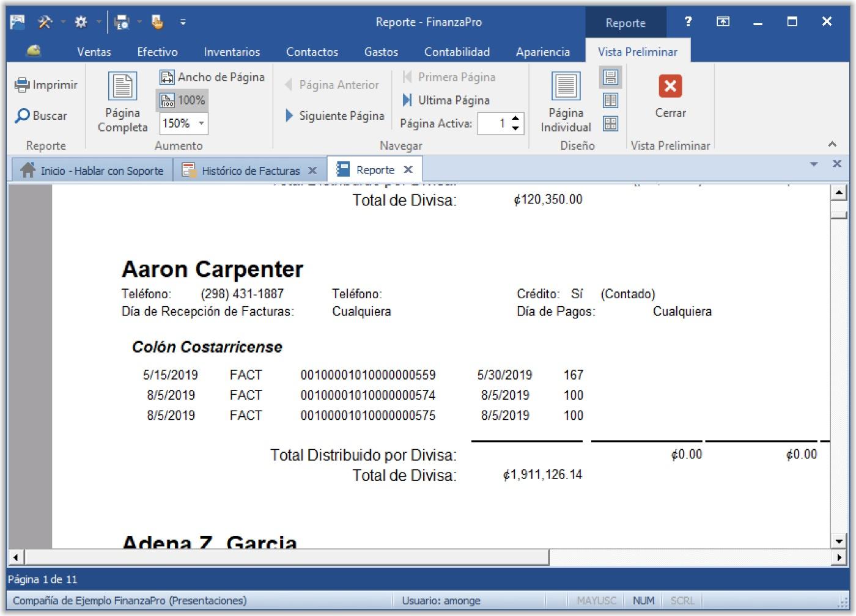This screenshot has width=856, height=616.
Task: Click Cerrar to close preview
Action: (670, 96)
